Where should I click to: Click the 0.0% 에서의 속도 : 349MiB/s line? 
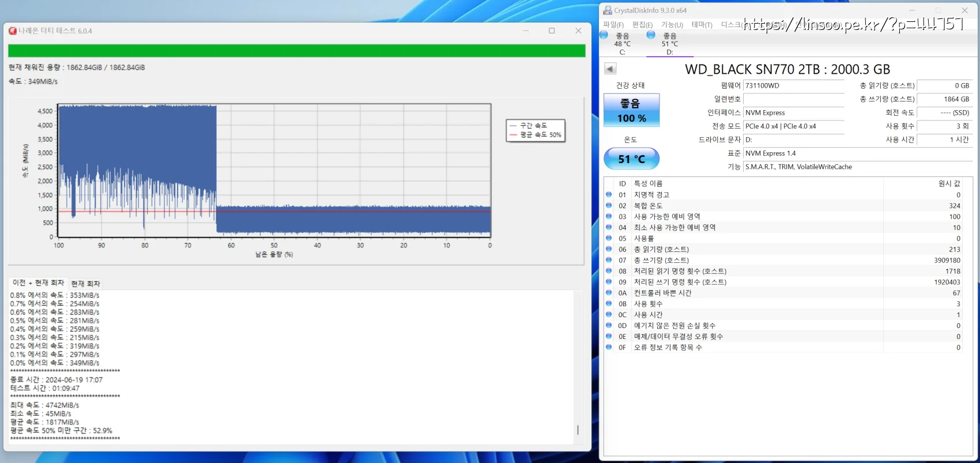point(54,363)
